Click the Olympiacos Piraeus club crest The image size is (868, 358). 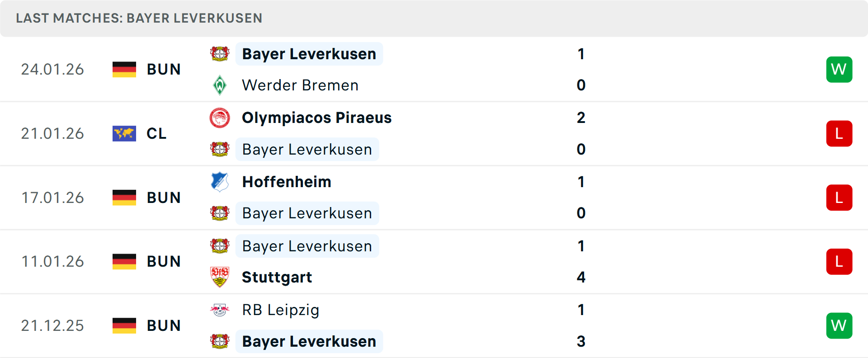pyautogui.click(x=220, y=118)
